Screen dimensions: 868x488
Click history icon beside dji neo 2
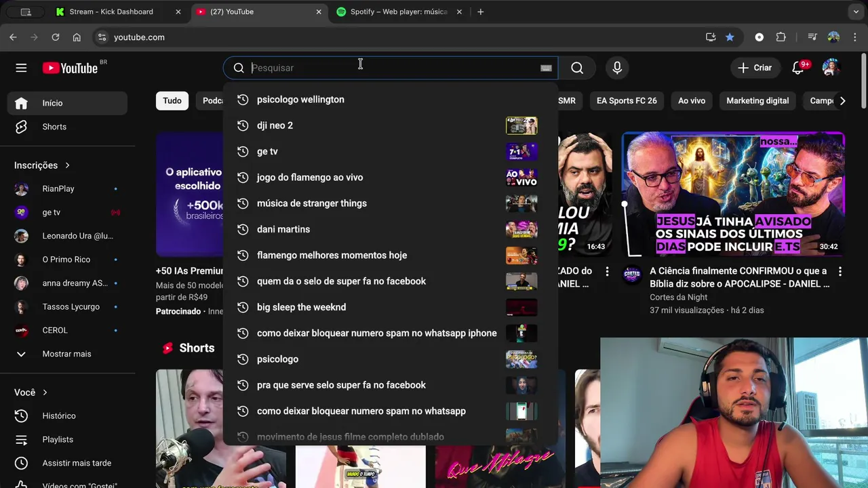tap(243, 125)
